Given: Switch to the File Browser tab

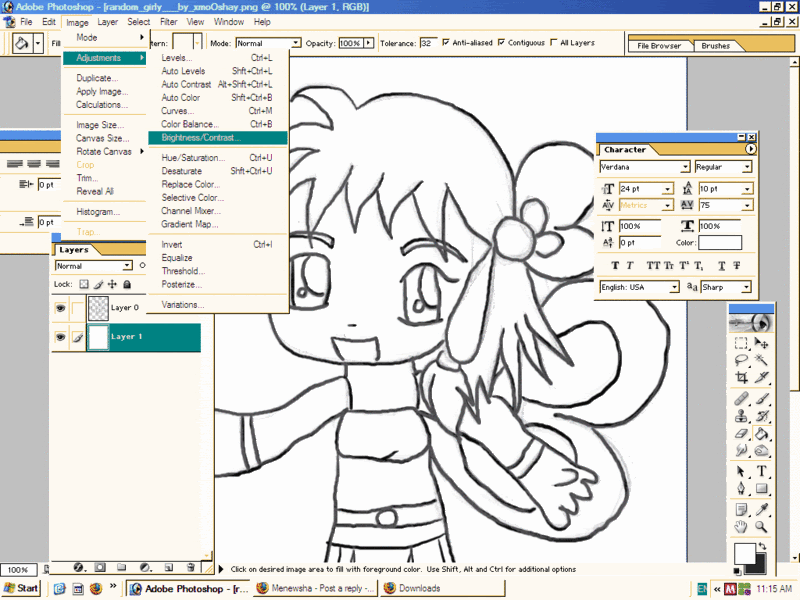Looking at the screenshot, I should 659,45.
